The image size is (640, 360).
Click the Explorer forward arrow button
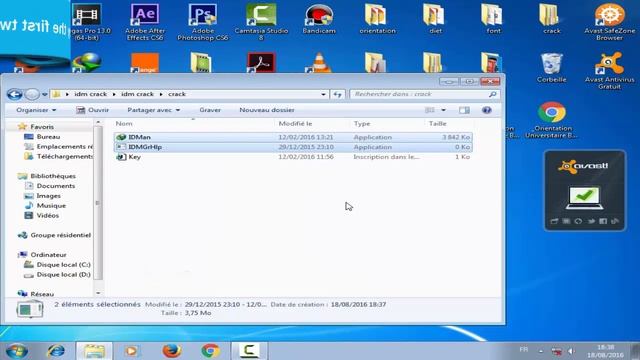coord(32,94)
